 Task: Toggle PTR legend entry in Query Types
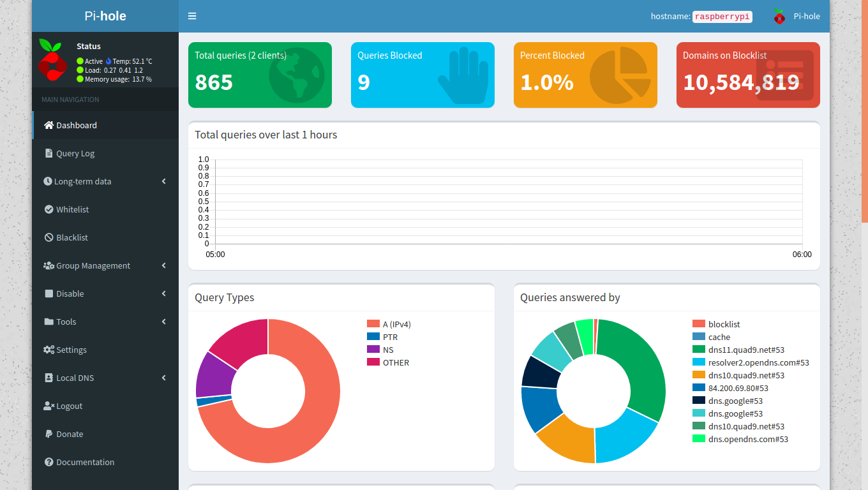tap(382, 337)
